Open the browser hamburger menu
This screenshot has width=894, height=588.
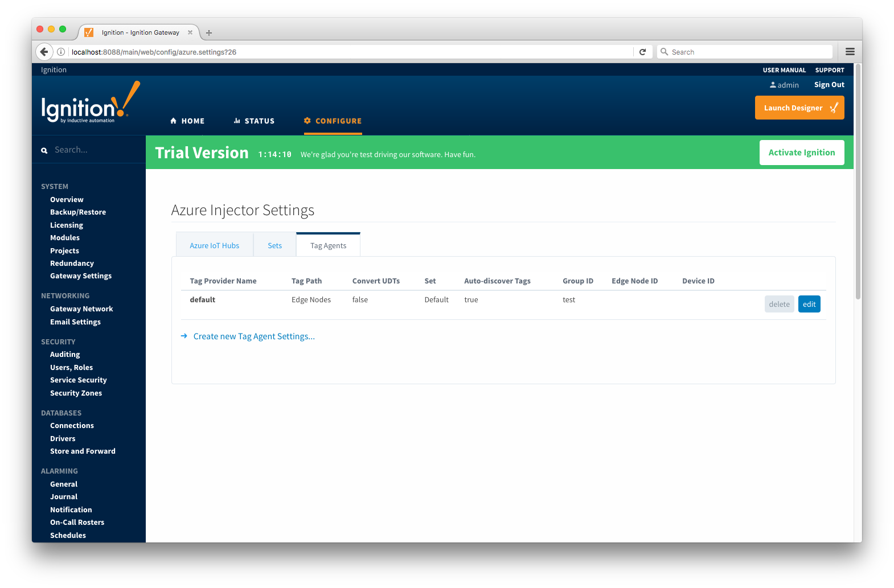pos(850,52)
